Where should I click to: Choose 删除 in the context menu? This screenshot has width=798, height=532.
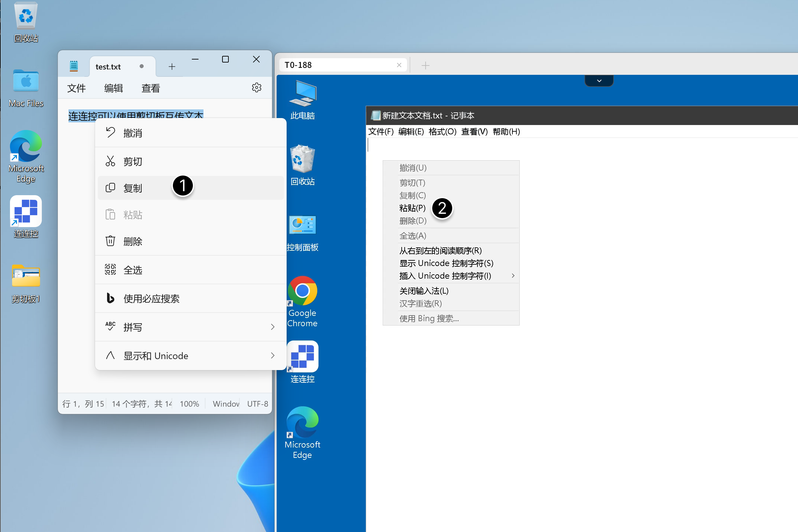tap(191, 241)
